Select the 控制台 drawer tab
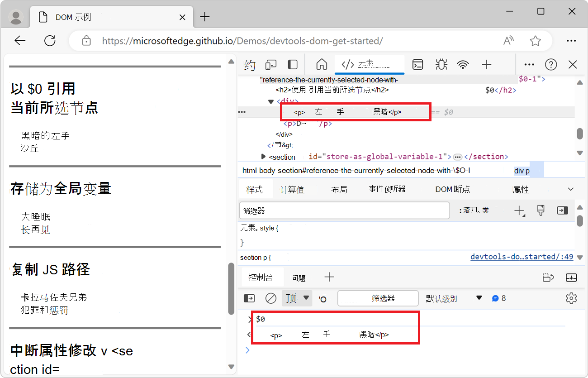Image resolution: width=588 pixels, height=378 pixels. coord(261,278)
